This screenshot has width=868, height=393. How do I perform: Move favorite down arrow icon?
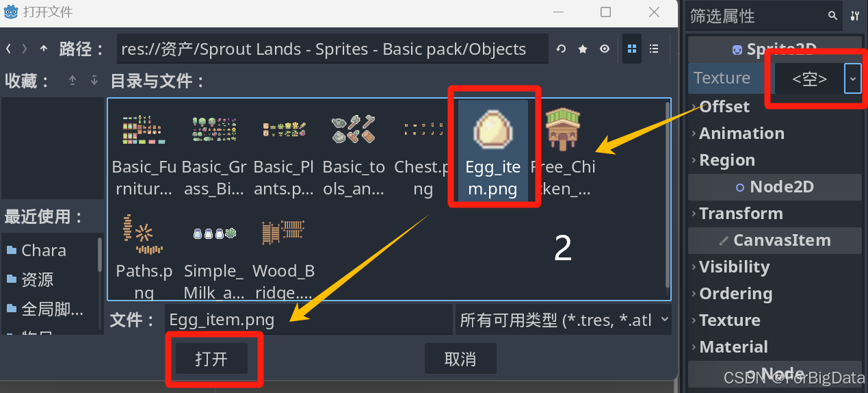[x=94, y=81]
